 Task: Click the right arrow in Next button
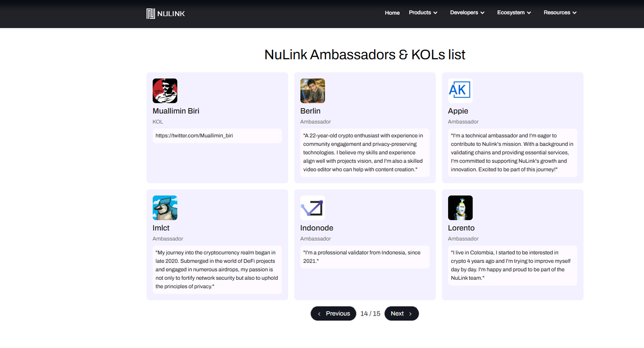[410, 314]
